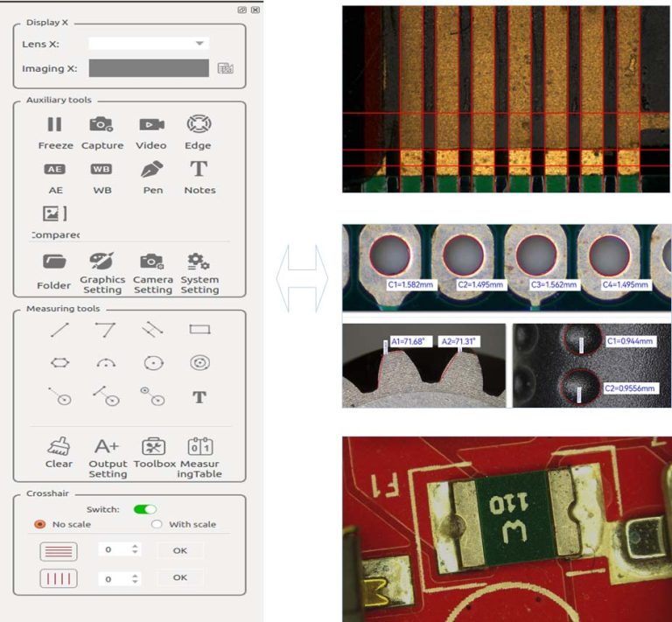Screen dimensions: 672x622
Task: Click the calibration icon beside Imaging X
Action: pyautogui.click(x=226, y=68)
